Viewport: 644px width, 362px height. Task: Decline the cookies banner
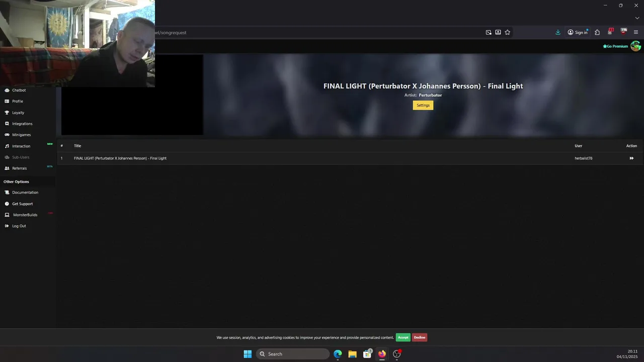coord(420,337)
